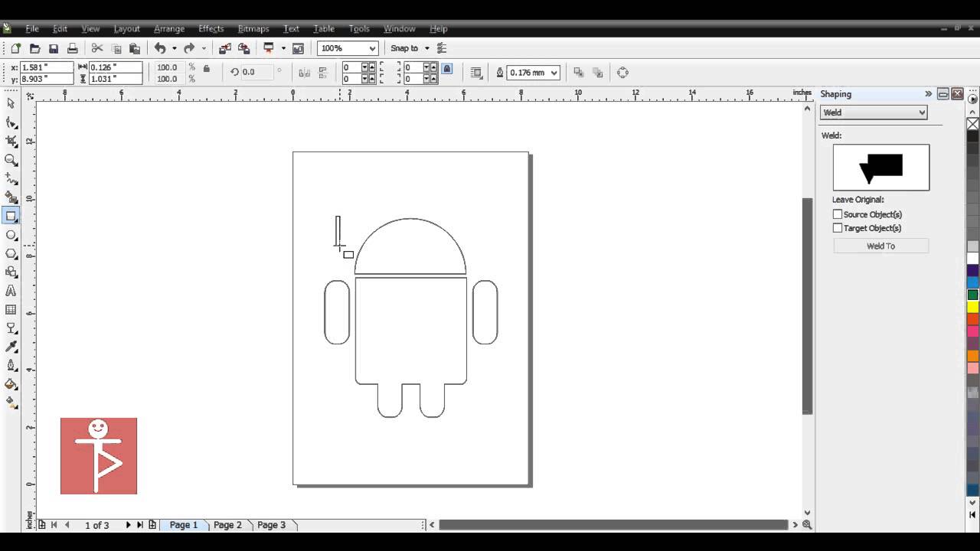Toggle the lock ratio padlock
The width and height of the screenshot is (980, 551).
tap(206, 68)
